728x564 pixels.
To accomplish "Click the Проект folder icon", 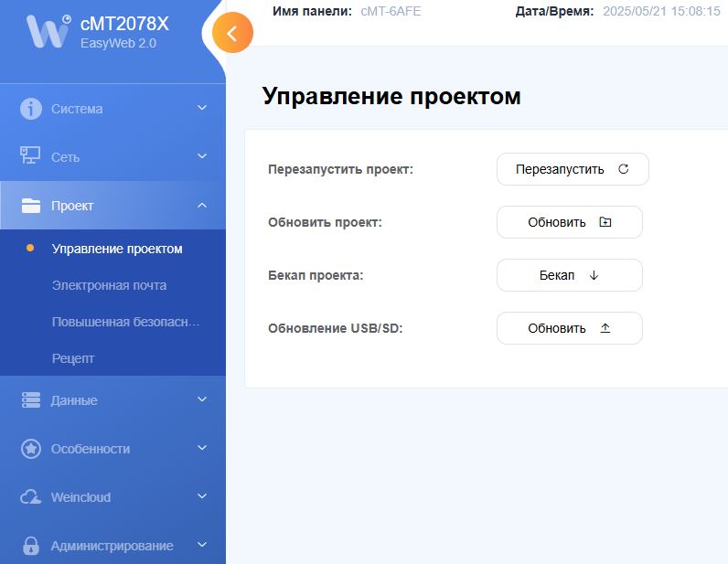I will [31, 206].
